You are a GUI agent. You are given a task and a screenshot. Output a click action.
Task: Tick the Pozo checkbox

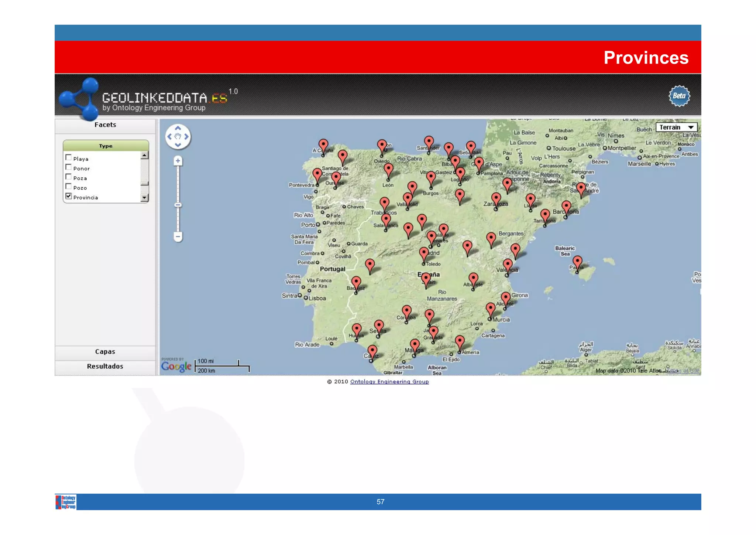69,187
